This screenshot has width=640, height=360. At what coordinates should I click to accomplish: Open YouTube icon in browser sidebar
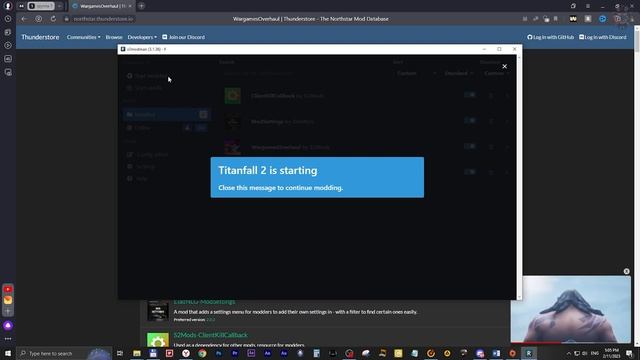coord(8,289)
